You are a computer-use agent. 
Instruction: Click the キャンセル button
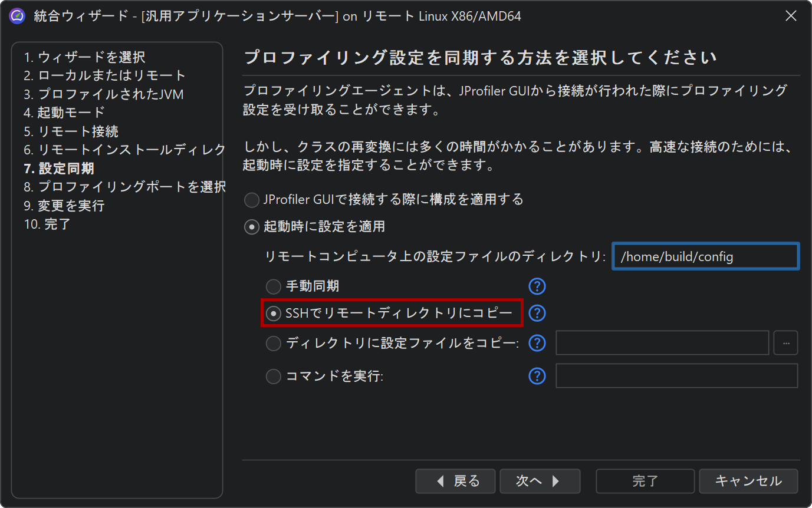748,481
